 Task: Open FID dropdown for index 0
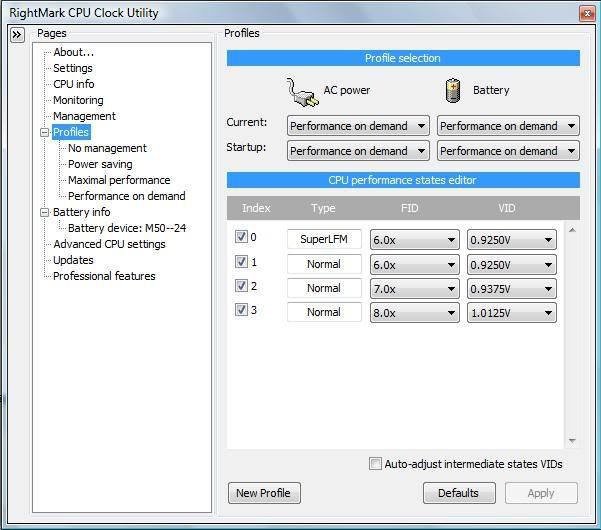pyautogui.click(x=414, y=240)
